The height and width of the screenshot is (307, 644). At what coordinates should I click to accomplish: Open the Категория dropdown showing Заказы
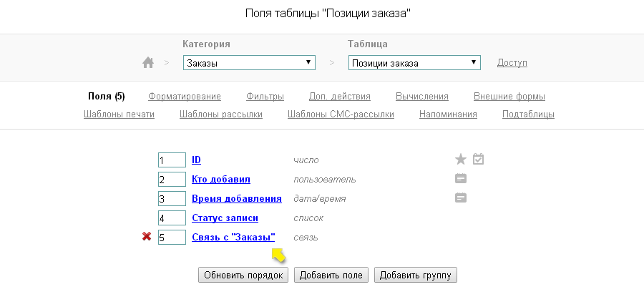click(x=249, y=63)
